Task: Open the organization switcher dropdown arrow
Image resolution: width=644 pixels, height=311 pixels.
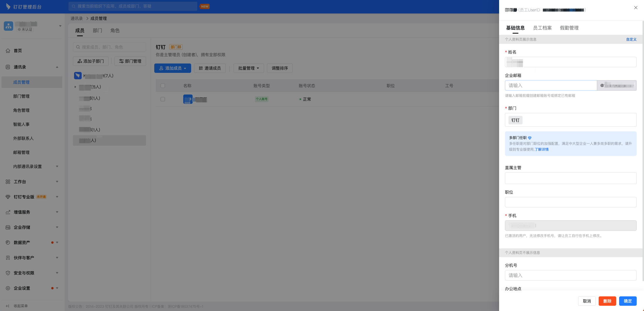Action: pos(60,26)
